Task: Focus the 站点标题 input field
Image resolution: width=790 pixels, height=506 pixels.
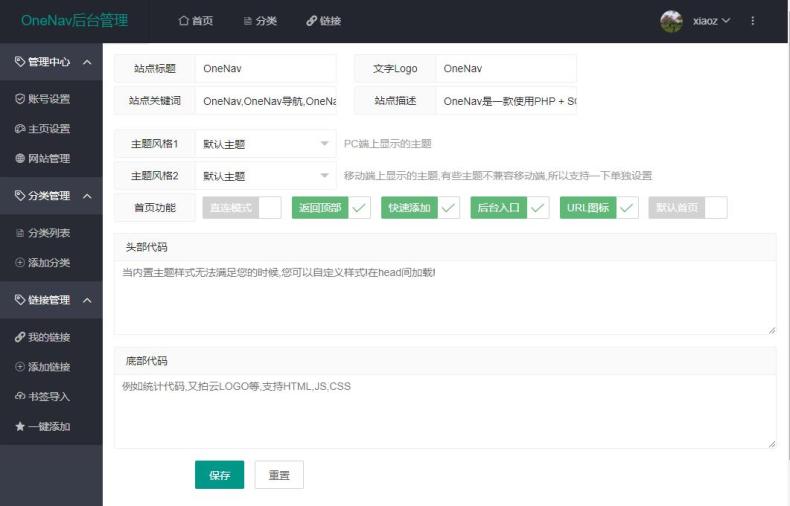Action: tap(266, 69)
